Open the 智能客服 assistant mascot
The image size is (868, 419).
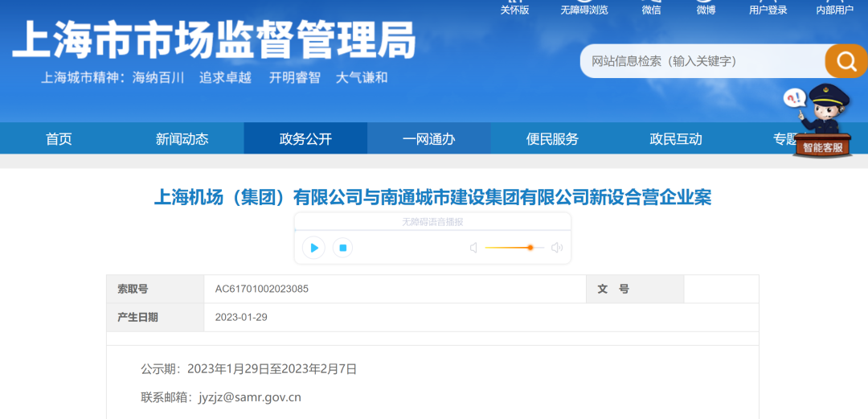pos(821,122)
